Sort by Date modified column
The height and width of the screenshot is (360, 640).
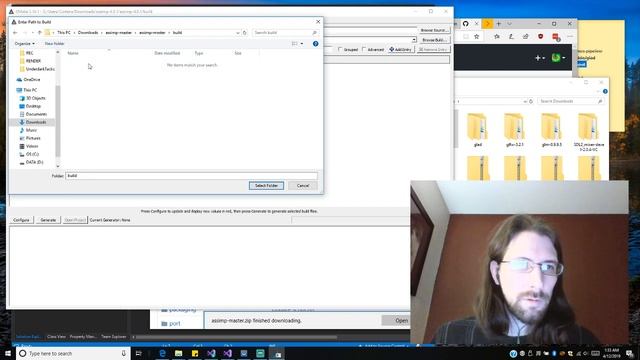pyautogui.click(x=167, y=53)
